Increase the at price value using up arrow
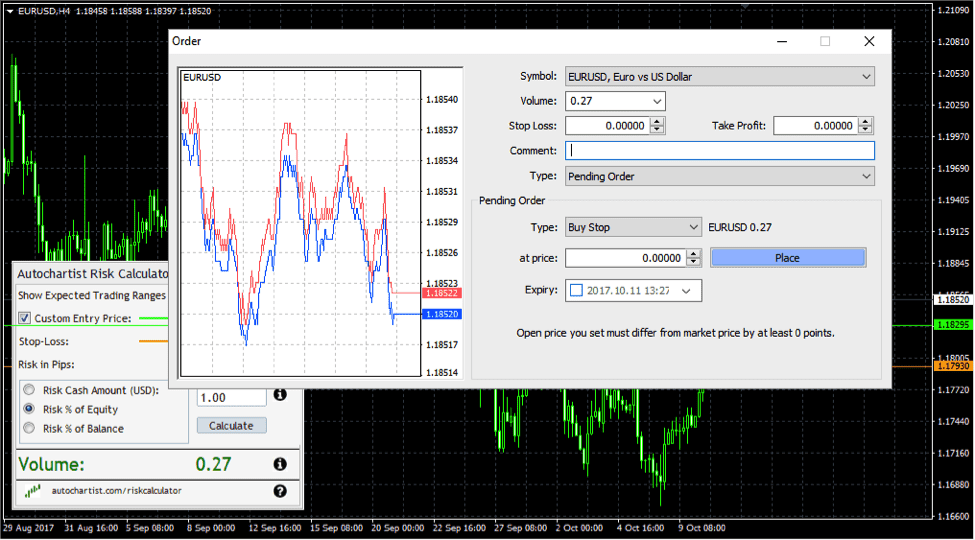 [x=694, y=253]
